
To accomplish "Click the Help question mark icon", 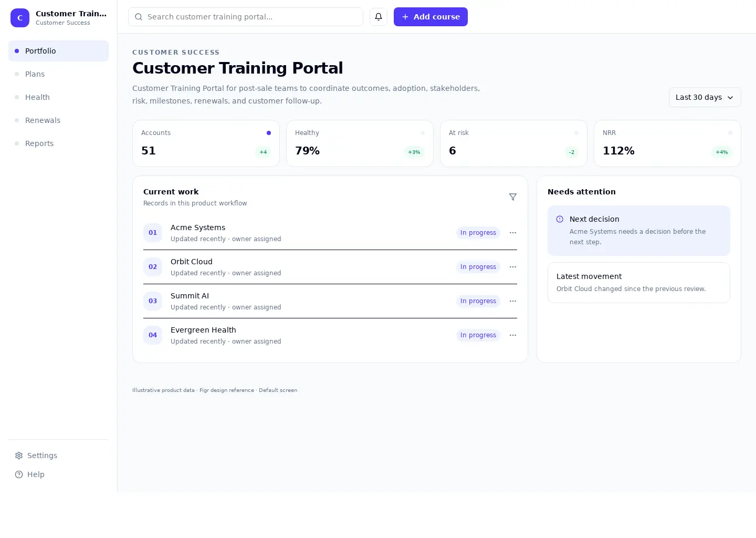I will tap(19, 474).
